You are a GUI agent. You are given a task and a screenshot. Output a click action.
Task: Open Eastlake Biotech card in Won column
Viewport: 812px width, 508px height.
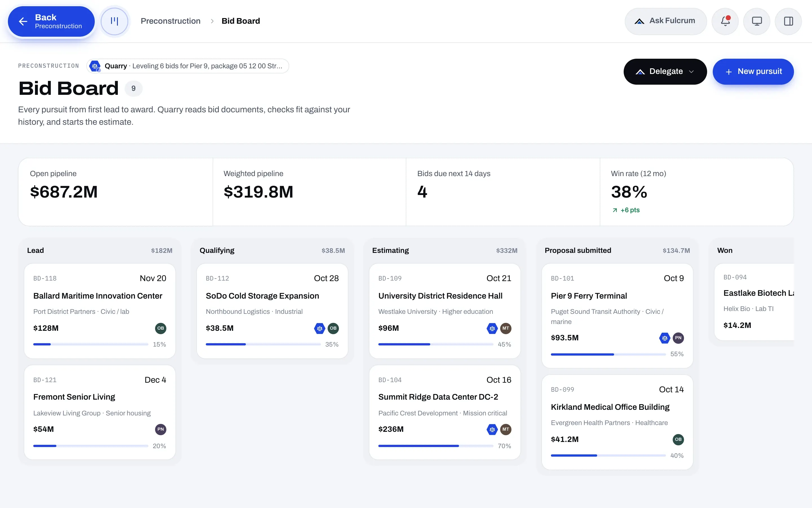pyautogui.click(x=754, y=302)
